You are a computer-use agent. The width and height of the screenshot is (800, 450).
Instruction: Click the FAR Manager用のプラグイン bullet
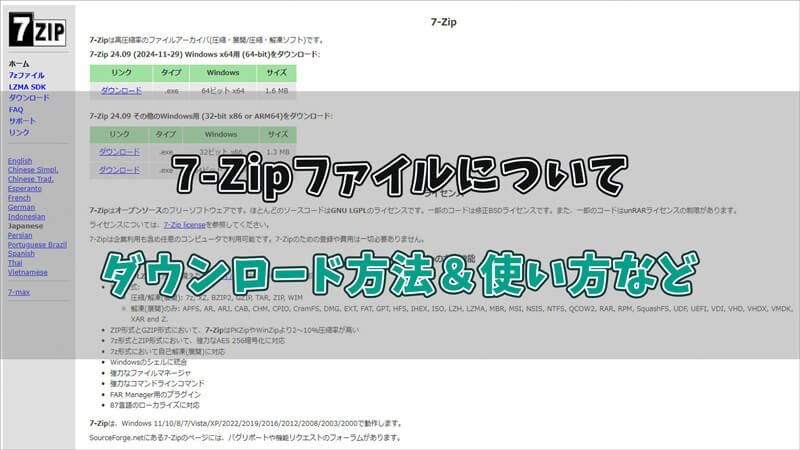point(155,395)
